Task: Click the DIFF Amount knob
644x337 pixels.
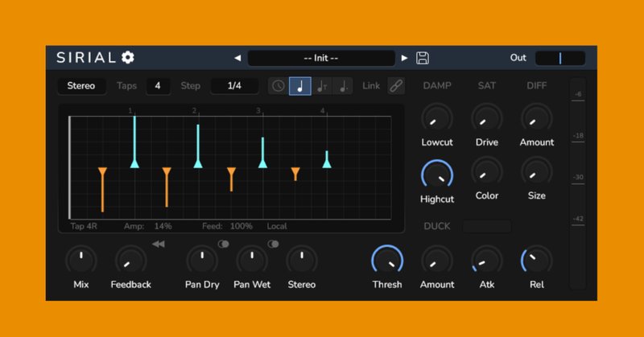Action: [537, 118]
